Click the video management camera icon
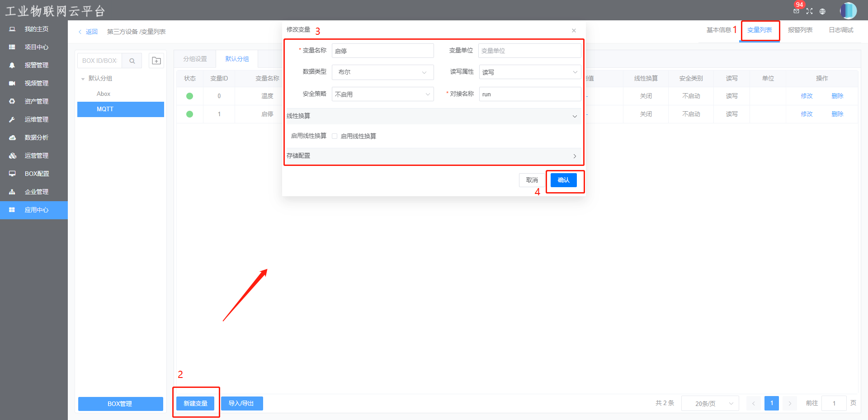The image size is (868, 420). (x=12, y=83)
